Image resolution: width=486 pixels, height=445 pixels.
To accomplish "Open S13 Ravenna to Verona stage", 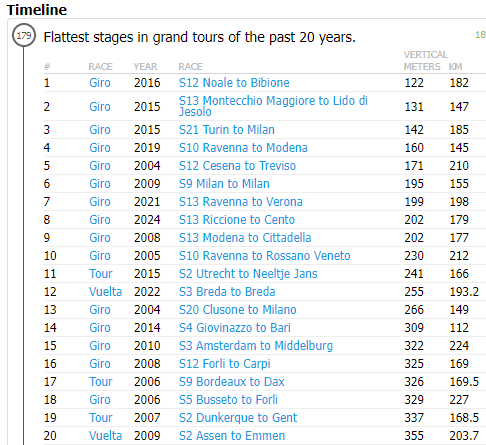I will [x=241, y=202].
